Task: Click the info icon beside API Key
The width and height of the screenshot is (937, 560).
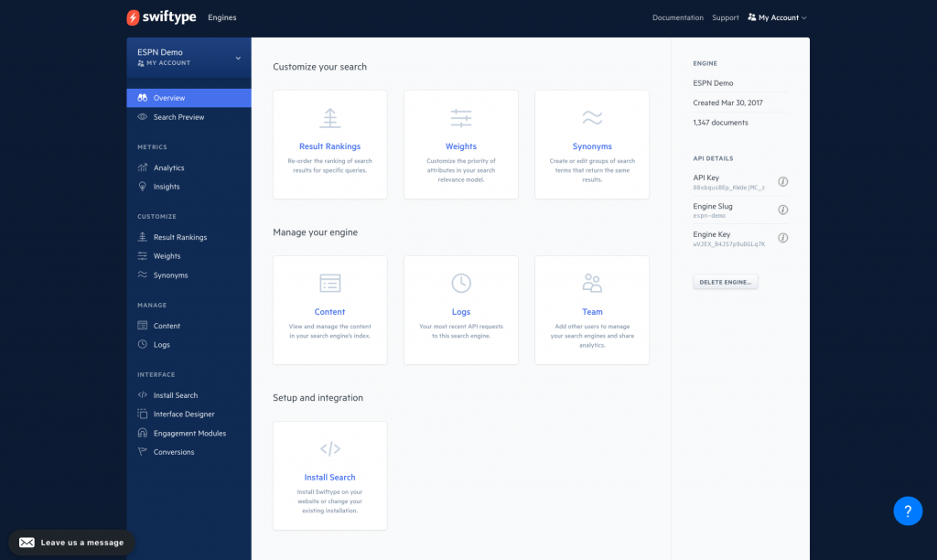Action: (x=782, y=181)
